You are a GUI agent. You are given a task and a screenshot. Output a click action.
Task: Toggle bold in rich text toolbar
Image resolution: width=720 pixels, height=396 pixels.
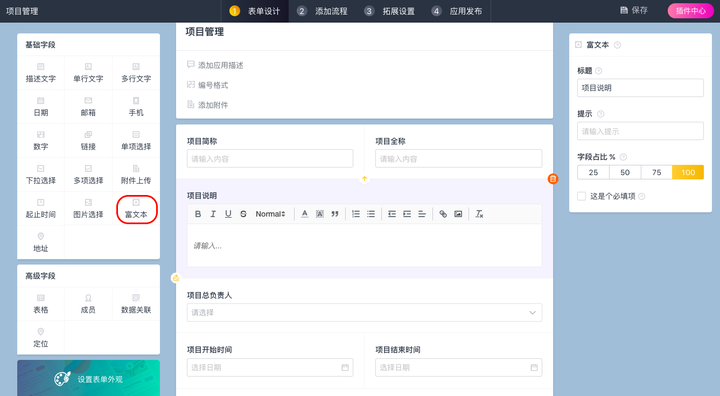click(x=198, y=214)
